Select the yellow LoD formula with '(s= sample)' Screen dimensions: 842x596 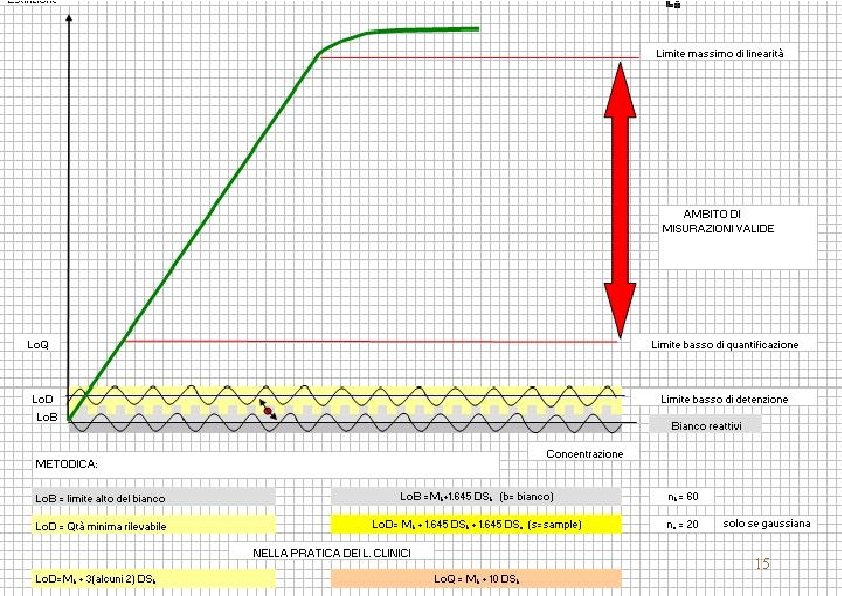(476, 525)
